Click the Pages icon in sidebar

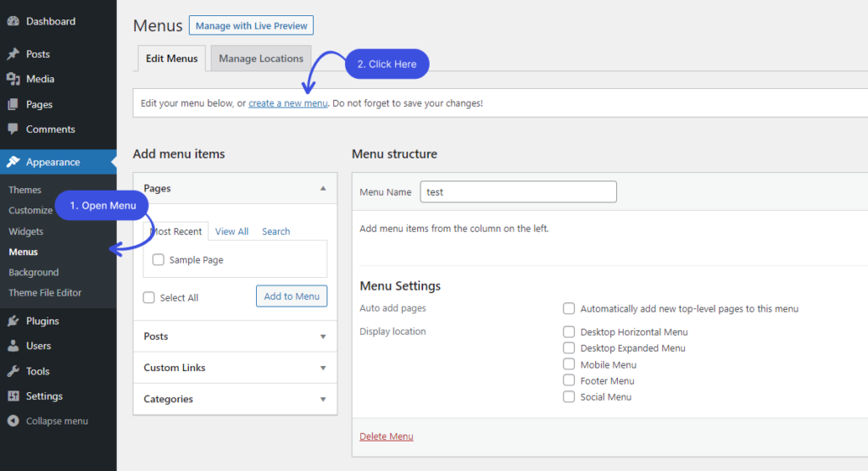coord(14,104)
